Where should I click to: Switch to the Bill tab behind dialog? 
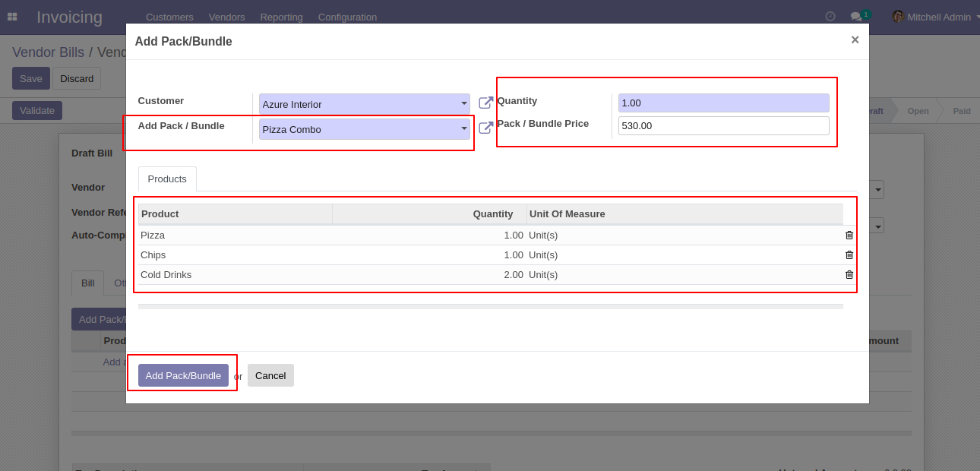point(88,283)
